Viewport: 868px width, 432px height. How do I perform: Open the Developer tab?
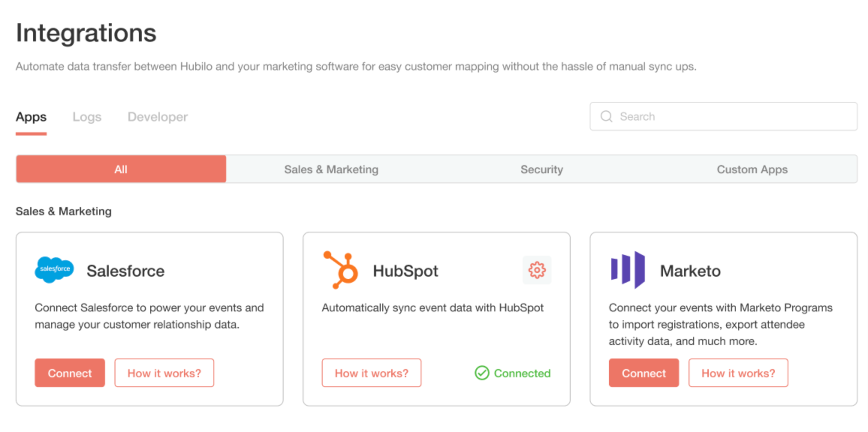(x=158, y=117)
